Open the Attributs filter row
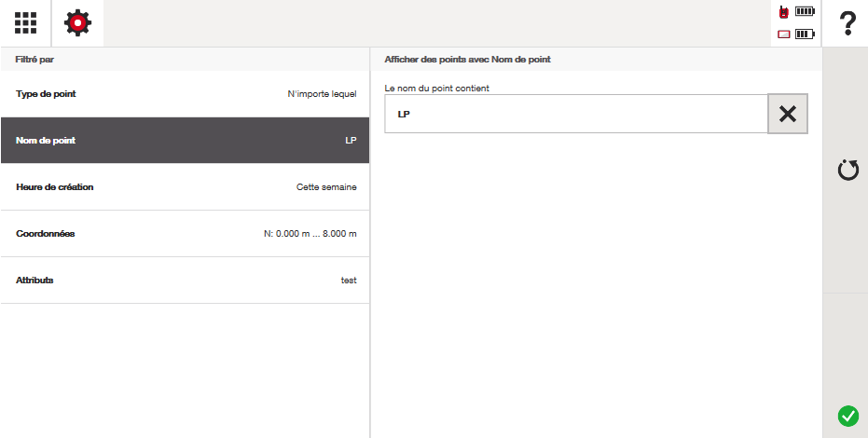Screen dimensions: 868x438 [185, 281]
